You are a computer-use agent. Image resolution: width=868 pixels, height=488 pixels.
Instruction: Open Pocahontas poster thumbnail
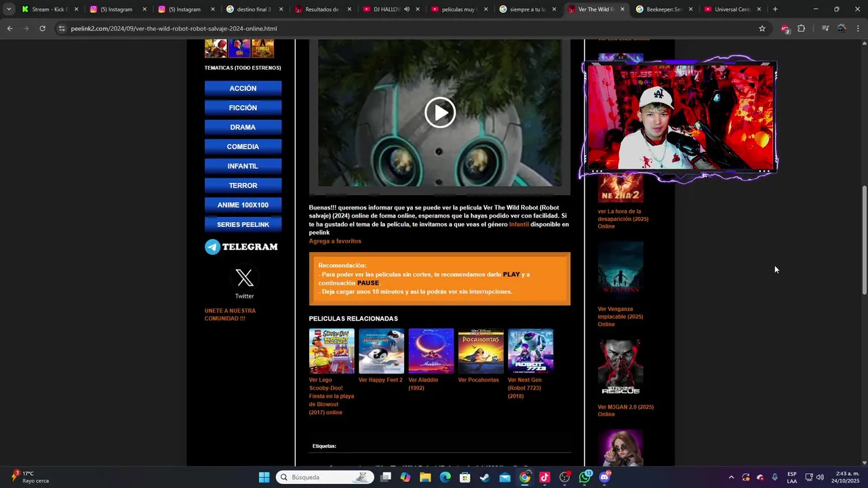(481, 351)
